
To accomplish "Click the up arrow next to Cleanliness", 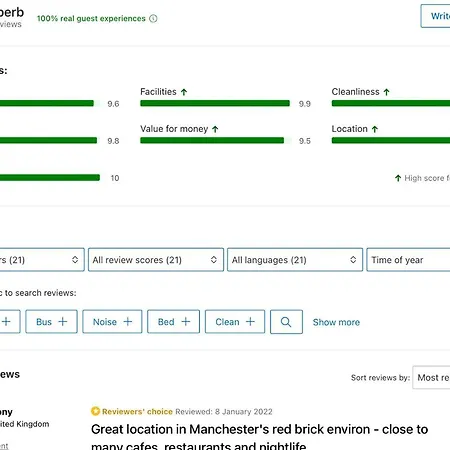I will coord(386,92).
